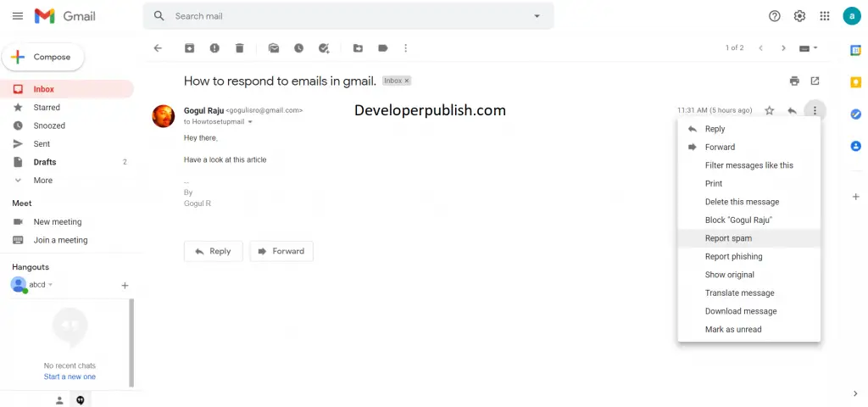Select Filter messages like this
The height and width of the screenshot is (407, 868).
point(749,165)
